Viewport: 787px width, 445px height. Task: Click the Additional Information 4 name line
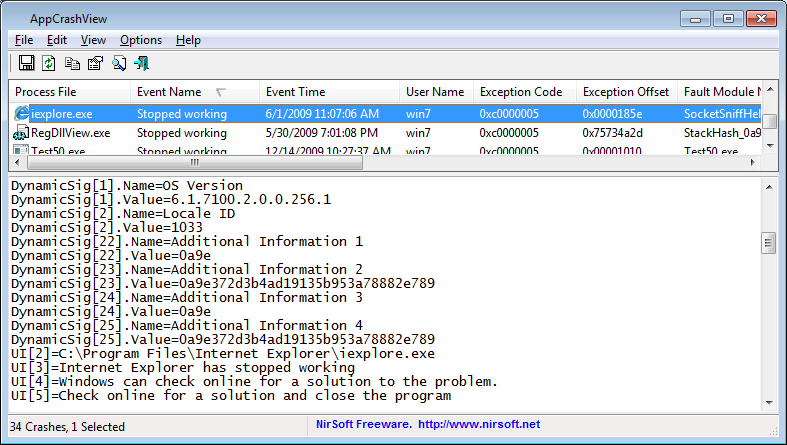pos(187,326)
